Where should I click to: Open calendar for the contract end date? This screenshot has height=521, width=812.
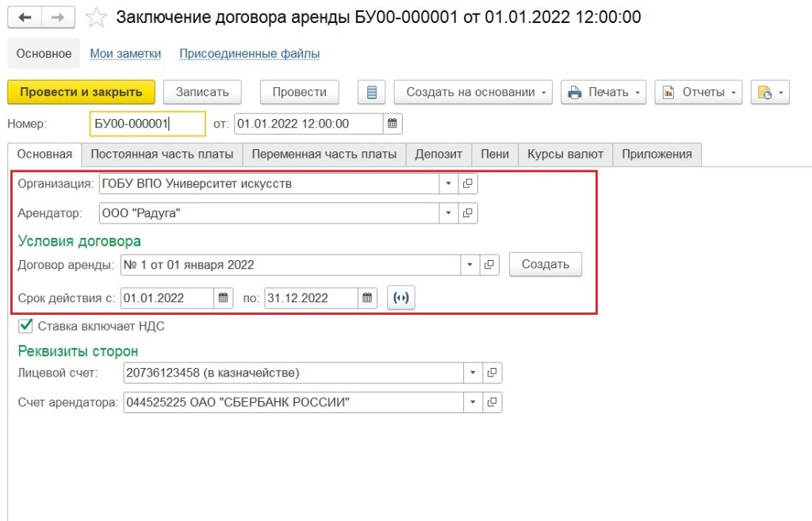[x=367, y=298]
